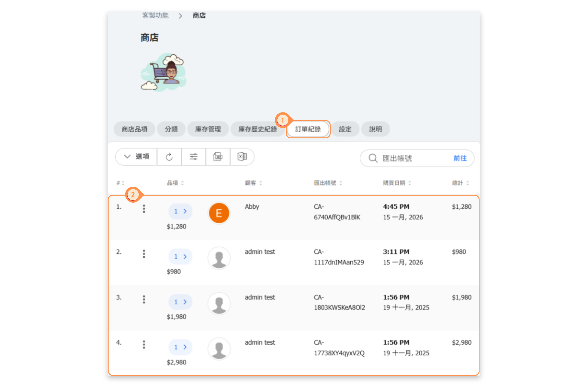Screen dimensions: 588x392
Task: Export orders as CSV file icon
Action: [x=218, y=157]
